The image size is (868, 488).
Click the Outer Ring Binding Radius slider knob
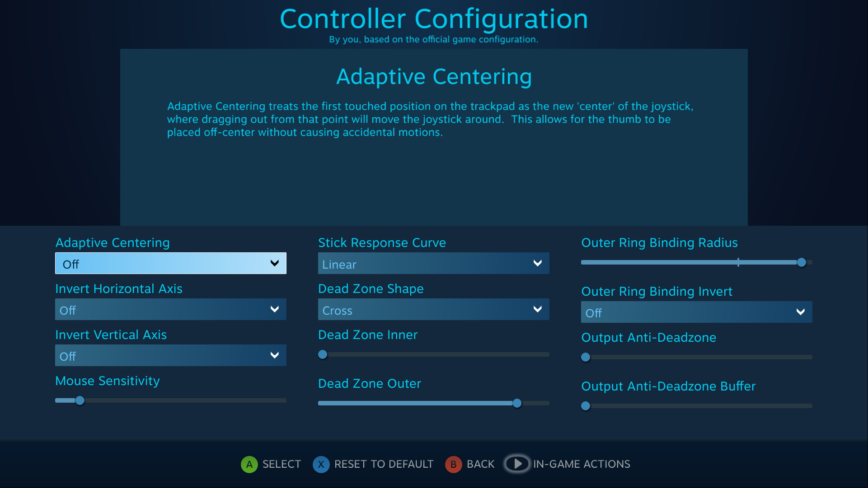pos(802,262)
